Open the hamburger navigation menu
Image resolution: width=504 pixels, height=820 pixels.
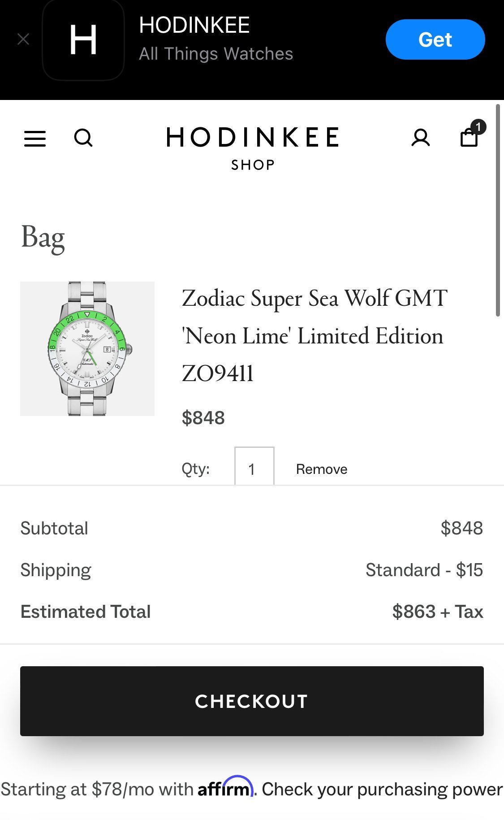pyautogui.click(x=35, y=139)
